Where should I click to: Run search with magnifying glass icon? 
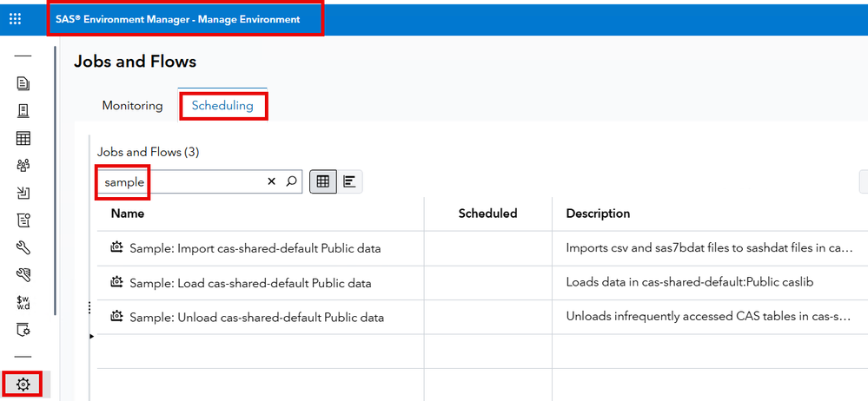pyautogui.click(x=291, y=181)
